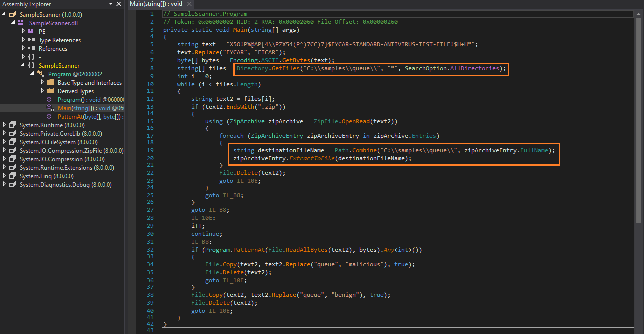Click the System.IO.FileSystem assembly icon
Viewport: 644px width, 334px height.
tap(13, 142)
